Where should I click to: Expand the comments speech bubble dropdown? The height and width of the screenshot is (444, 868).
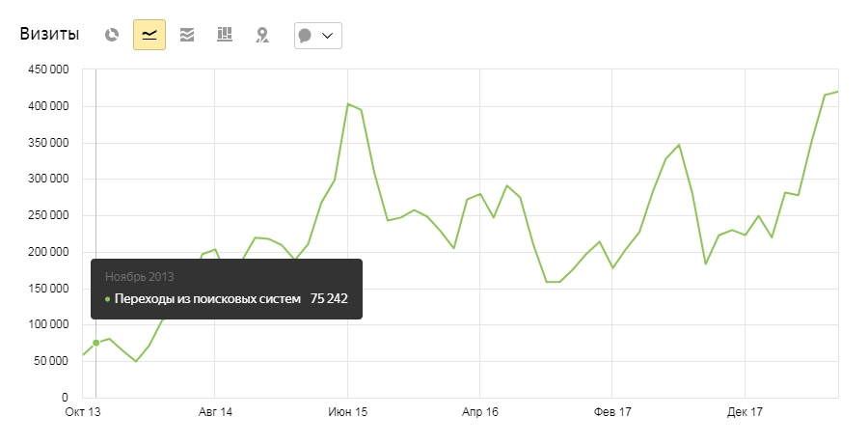tap(317, 35)
